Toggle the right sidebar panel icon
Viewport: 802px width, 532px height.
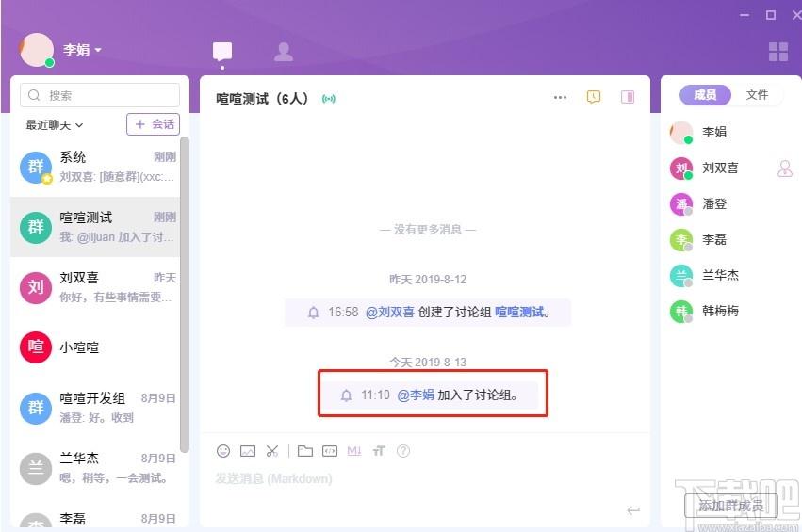click(628, 97)
